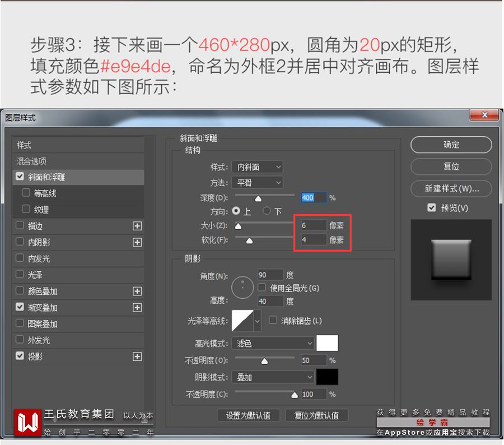Enable 颜色叠加 checkbox
Viewport: 504px width, 445px height.
20,290
